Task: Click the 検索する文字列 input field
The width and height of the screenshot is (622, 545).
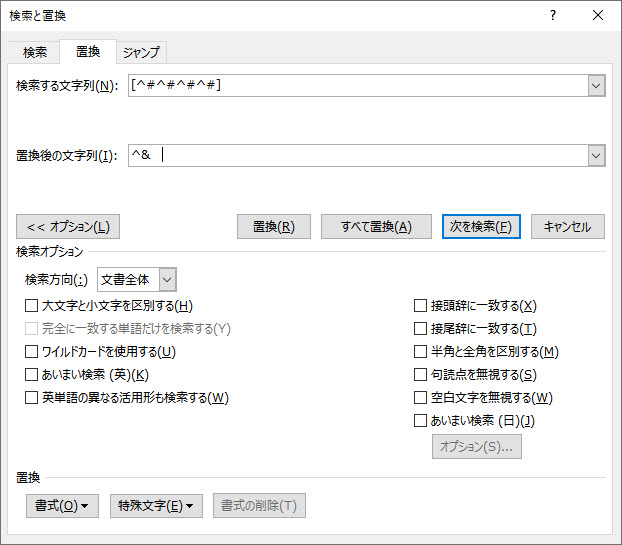Action: tap(357, 86)
